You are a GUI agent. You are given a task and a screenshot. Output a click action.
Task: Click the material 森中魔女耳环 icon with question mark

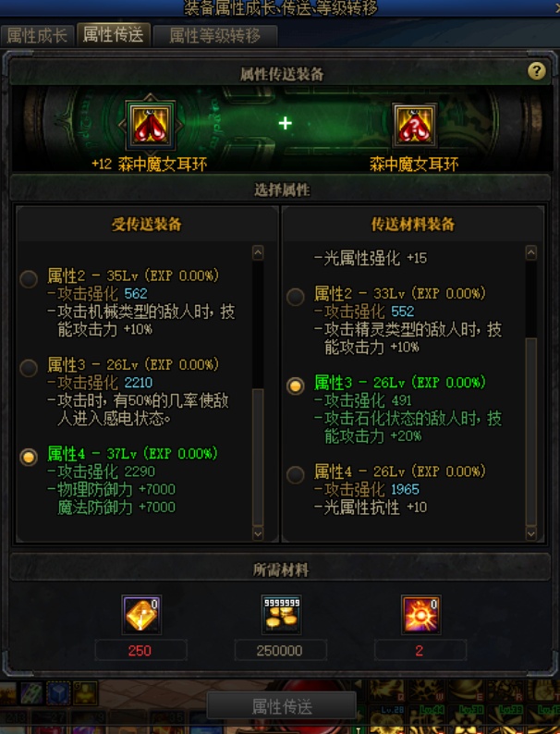(414, 125)
